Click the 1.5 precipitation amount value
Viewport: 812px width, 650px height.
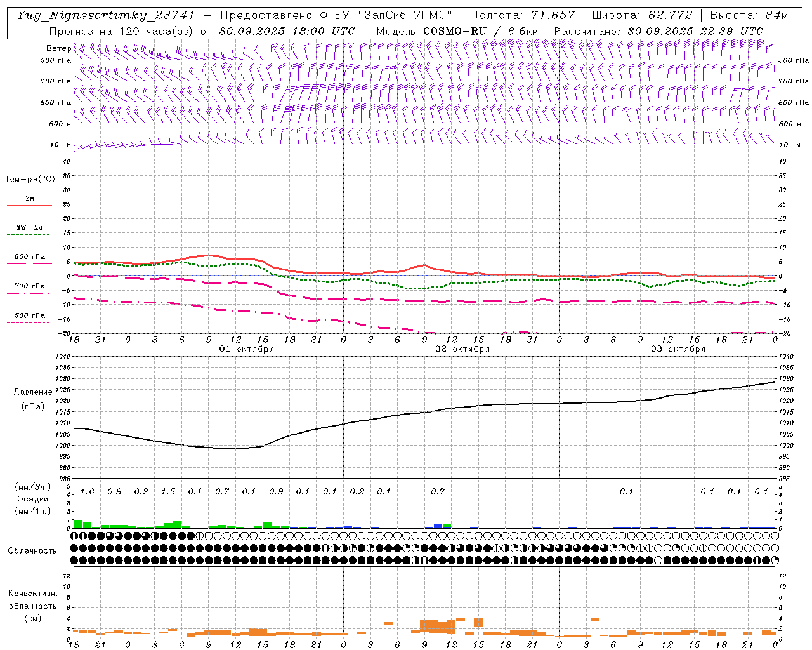[168, 492]
